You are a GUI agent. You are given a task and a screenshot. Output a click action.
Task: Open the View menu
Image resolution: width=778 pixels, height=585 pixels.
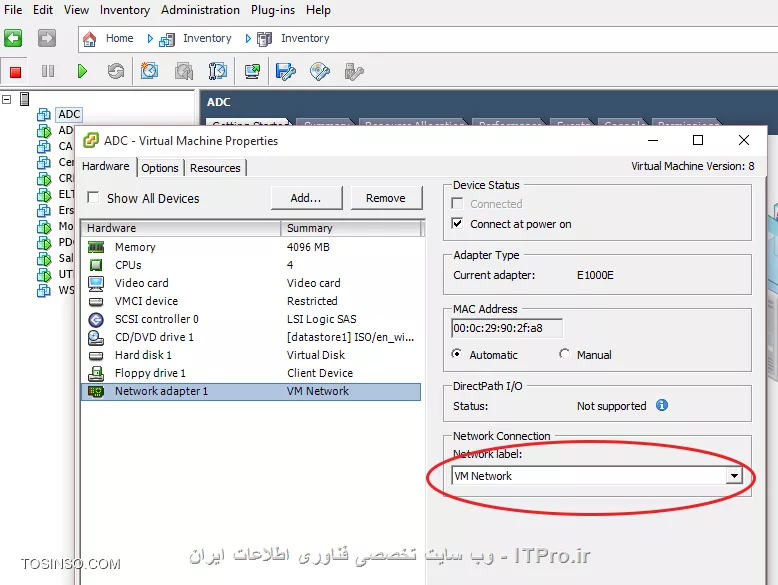76,10
